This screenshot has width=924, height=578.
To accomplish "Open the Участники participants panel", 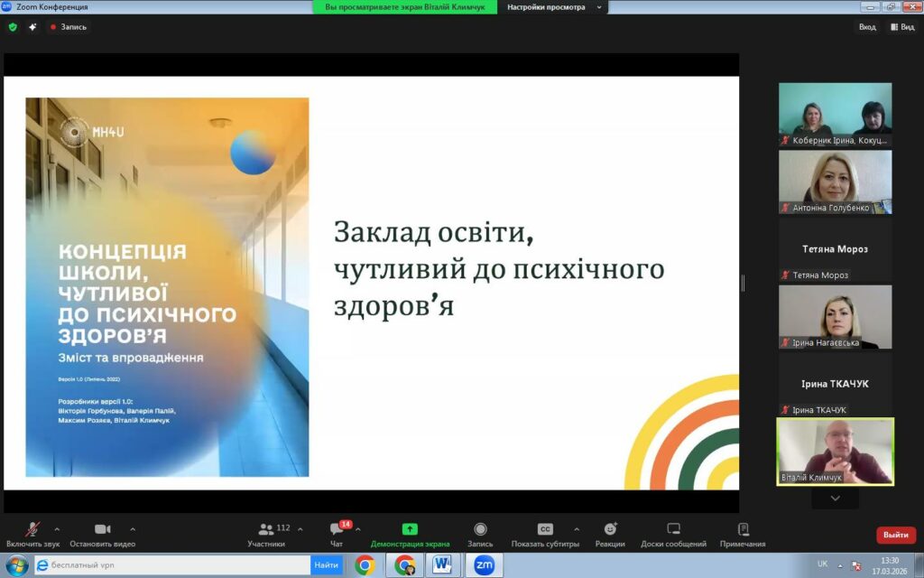I will coord(266,529).
